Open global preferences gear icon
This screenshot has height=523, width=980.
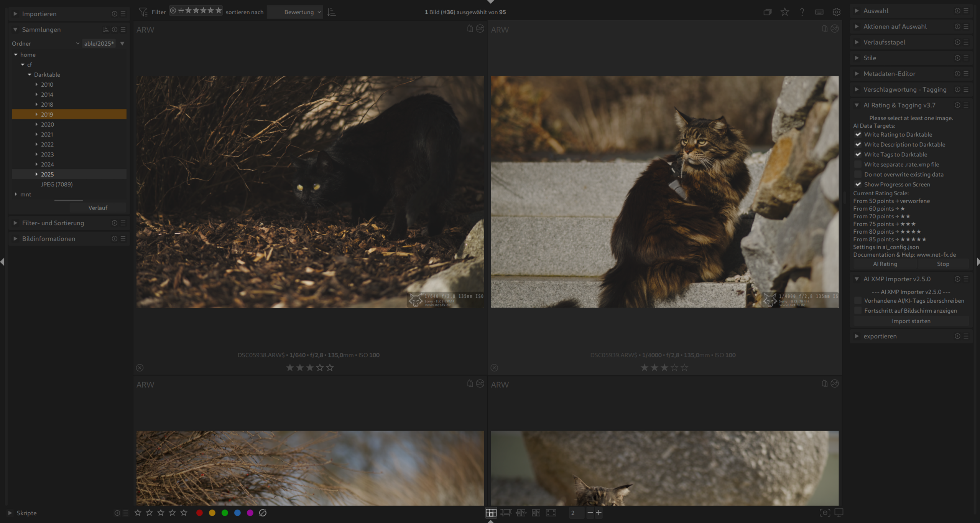point(837,12)
